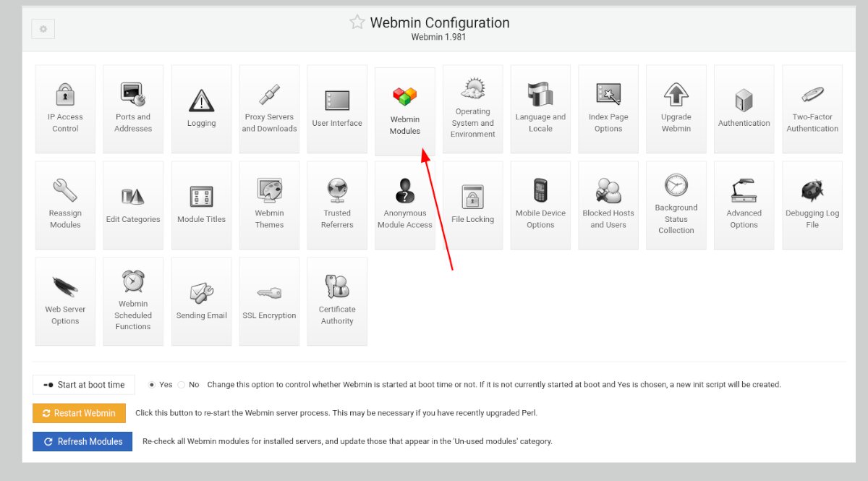
Task: Open Index Page Options
Action: click(x=608, y=108)
